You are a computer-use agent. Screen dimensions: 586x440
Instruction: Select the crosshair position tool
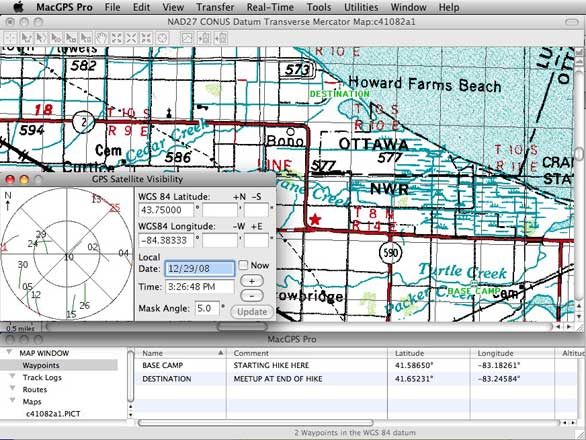click(x=11, y=38)
